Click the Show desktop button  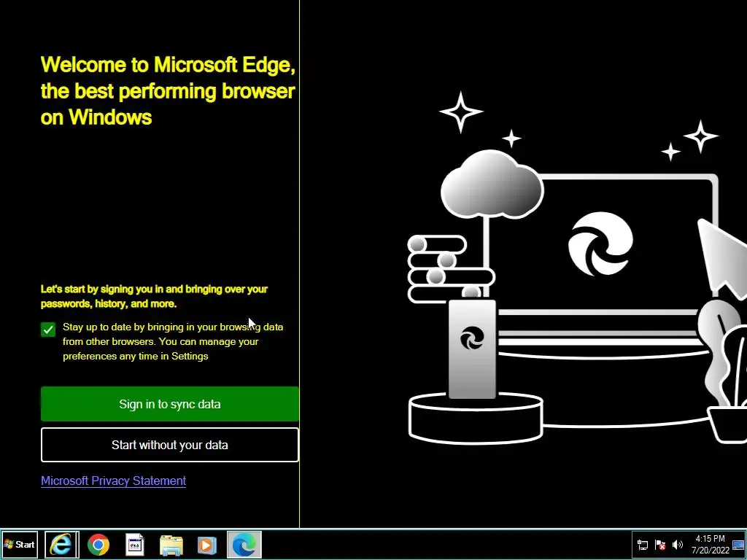click(x=738, y=544)
